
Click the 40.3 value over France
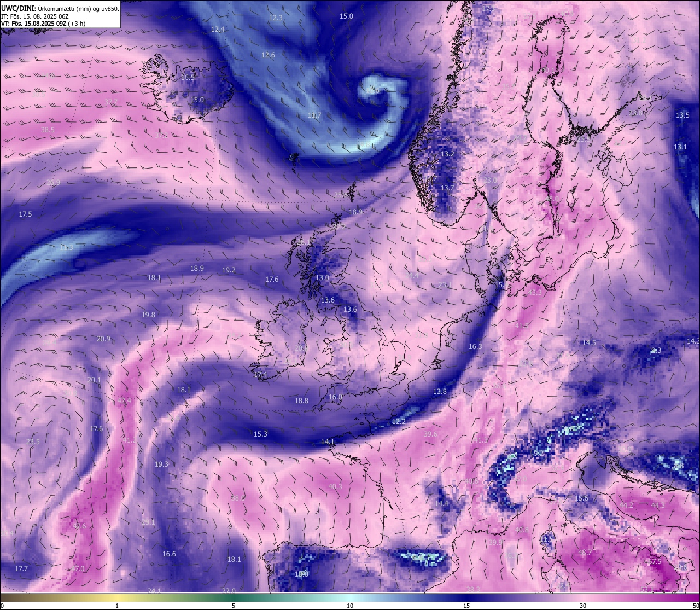[x=335, y=486]
